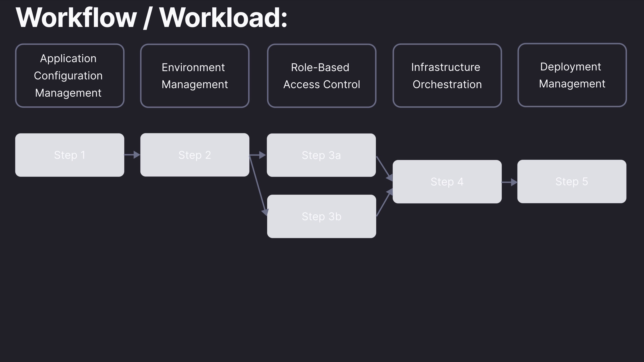Click the Role-Based Access Control box
The image size is (644, 362).
322,76
